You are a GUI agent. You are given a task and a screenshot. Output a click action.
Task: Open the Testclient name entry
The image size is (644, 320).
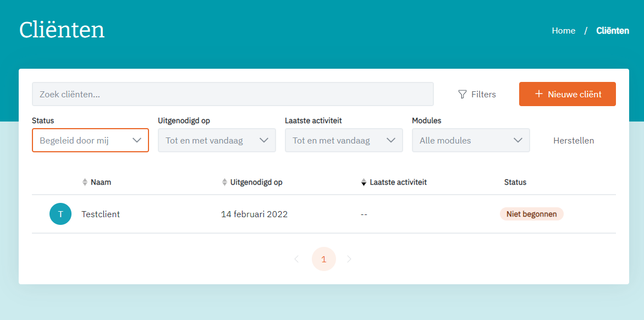101,214
